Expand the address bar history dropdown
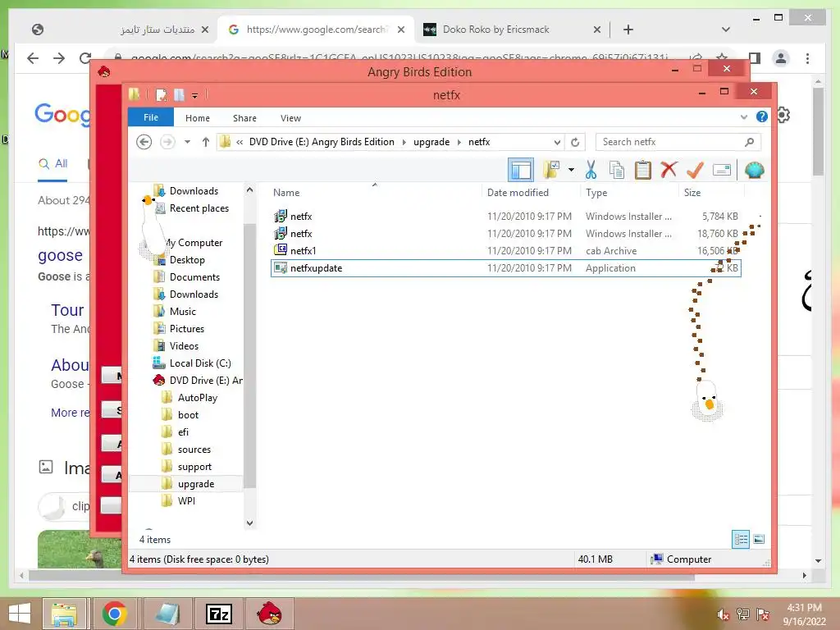Image resolution: width=840 pixels, height=630 pixels. pos(557,142)
